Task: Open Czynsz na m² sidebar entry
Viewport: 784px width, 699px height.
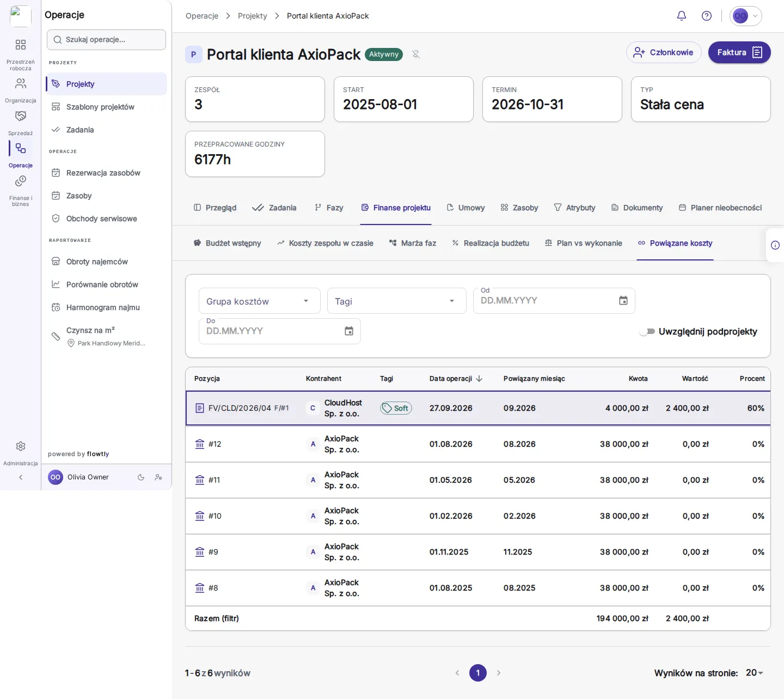Action: pos(106,336)
